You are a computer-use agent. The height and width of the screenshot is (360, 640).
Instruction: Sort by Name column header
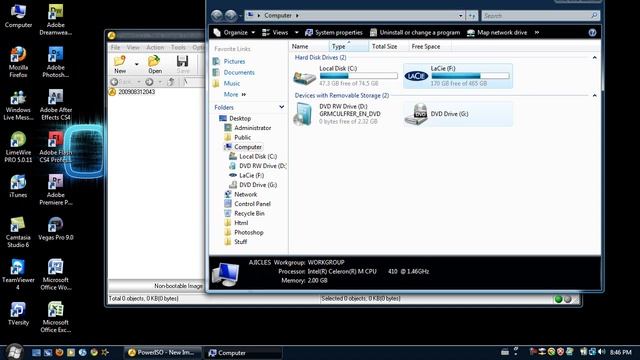309,47
